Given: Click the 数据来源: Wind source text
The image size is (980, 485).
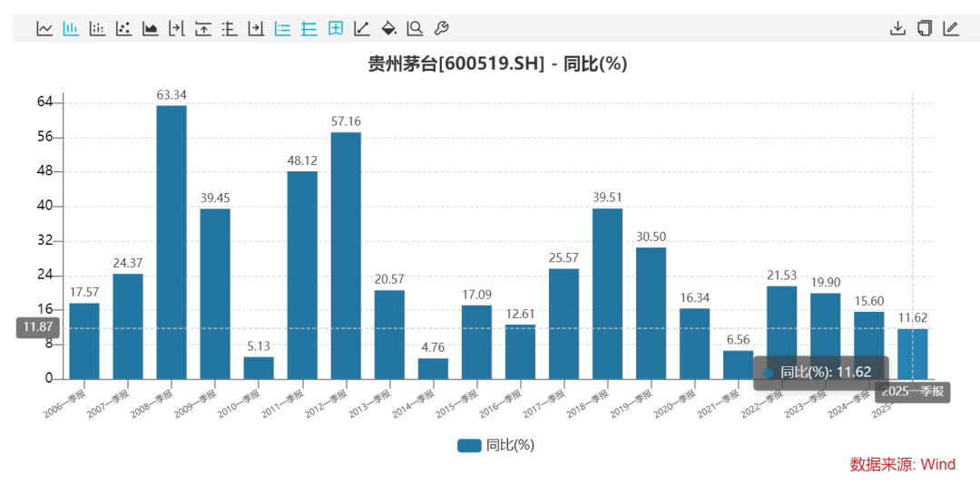Looking at the screenshot, I should pyautogui.click(x=902, y=464).
